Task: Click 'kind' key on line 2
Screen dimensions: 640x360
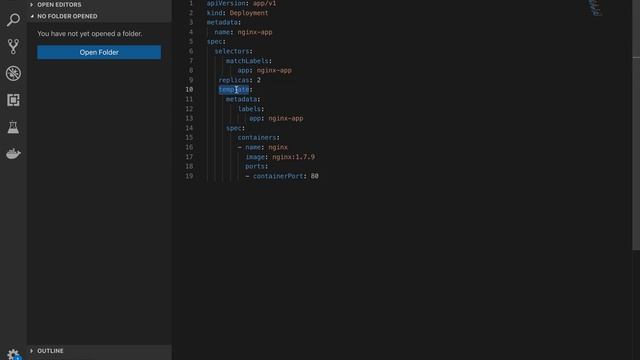Action: (214, 13)
